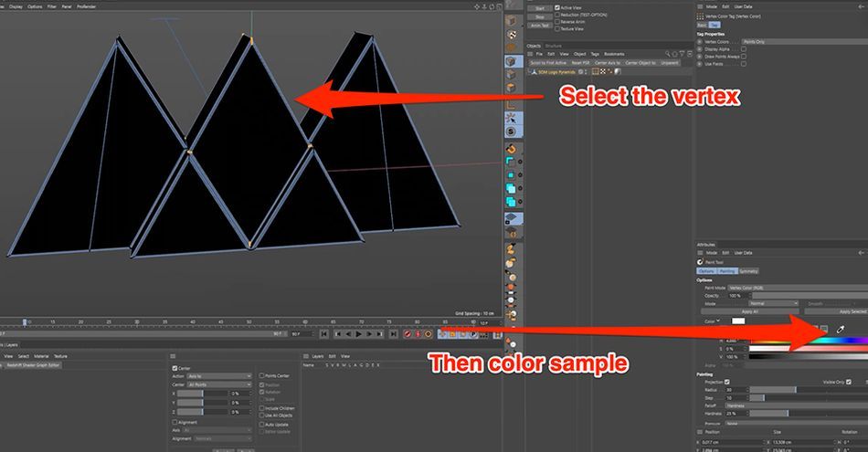Select the color picker eyedropper icon

tap(841, 329)
